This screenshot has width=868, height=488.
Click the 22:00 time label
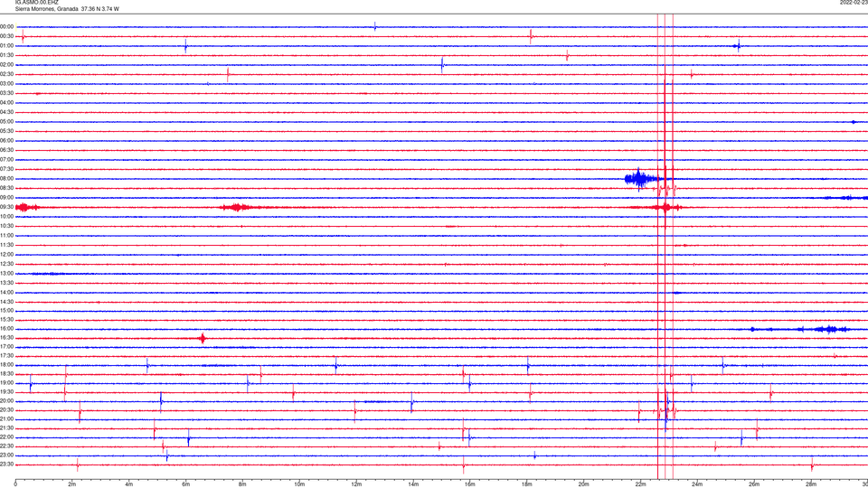pyautogui.click(x=6, y=437)
